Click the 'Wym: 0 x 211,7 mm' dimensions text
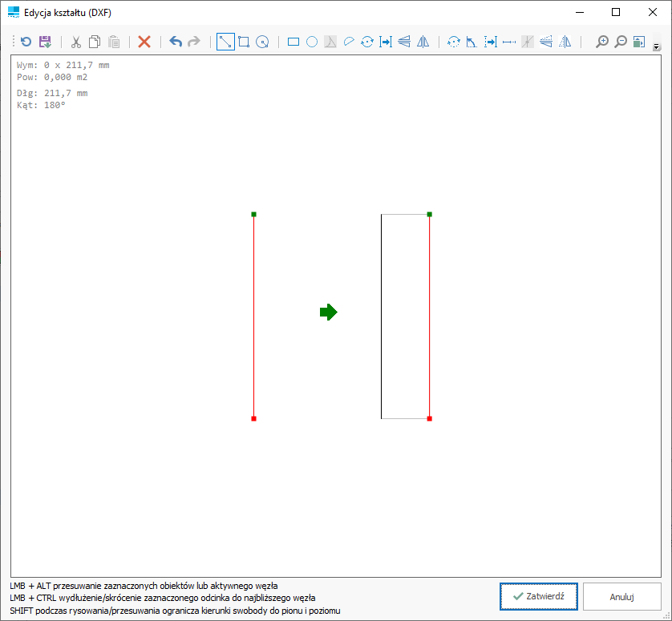This screenshot has height=621, width=672. tap(63, 65)
